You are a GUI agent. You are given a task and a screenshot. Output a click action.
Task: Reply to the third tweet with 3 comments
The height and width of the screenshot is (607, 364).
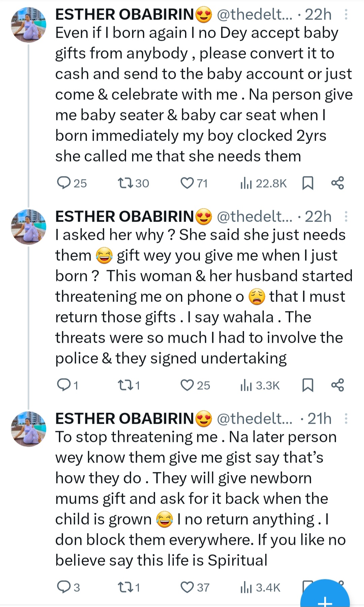click(63, 587)
